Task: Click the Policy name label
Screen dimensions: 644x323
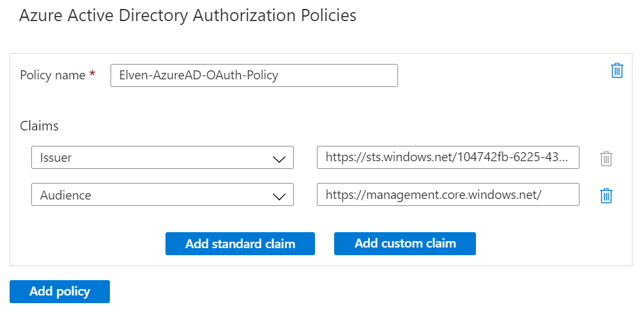Action: tap(52, 75)
